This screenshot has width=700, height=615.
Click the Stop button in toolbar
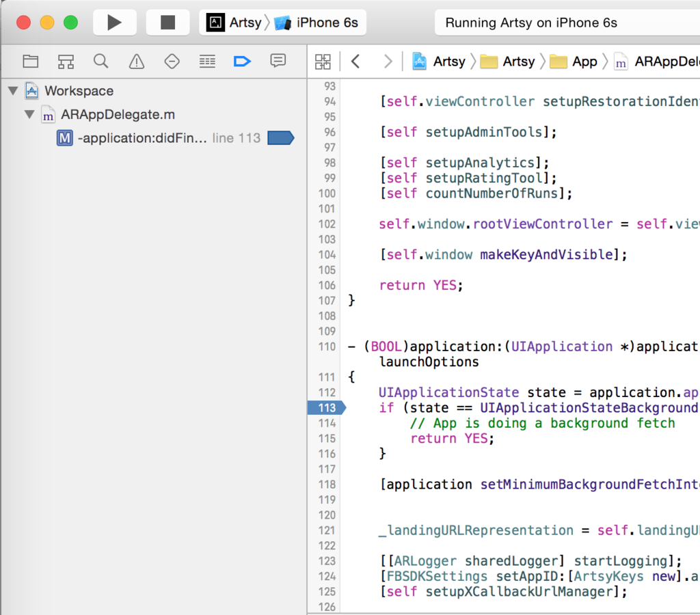[168, 23]
